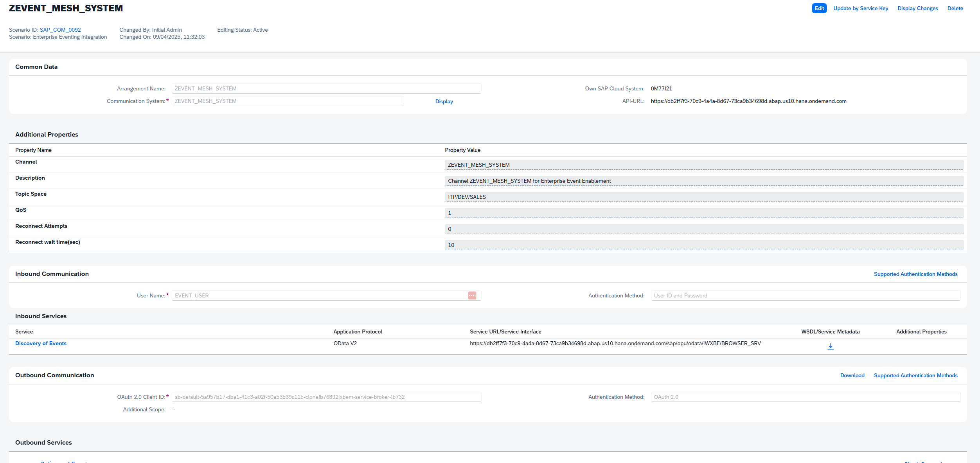Click the Arrangement Name input field

326,88
